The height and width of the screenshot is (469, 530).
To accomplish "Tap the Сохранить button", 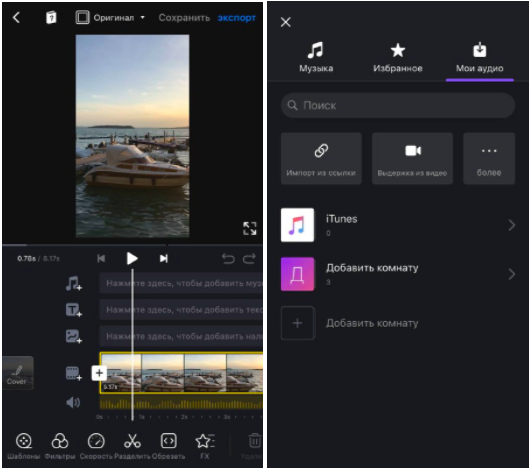I will (184, 18).
